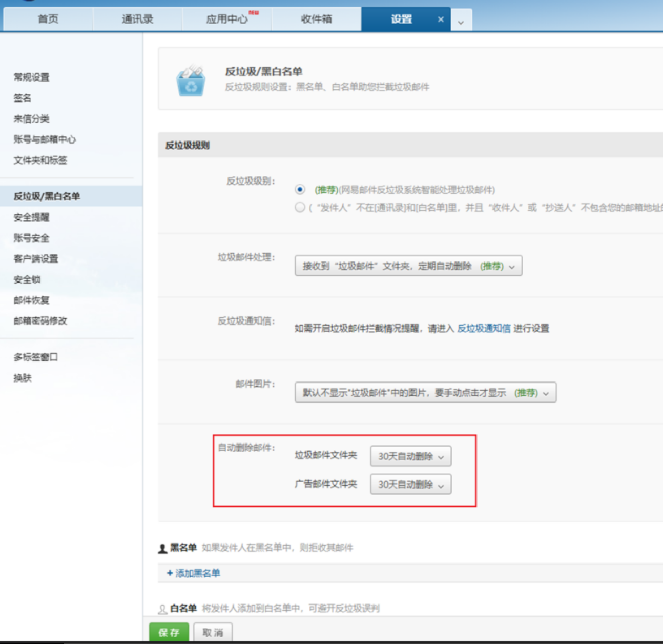Select the strict "发件人" anti-spam level radio
The width and height of the screenshot is (663, 644).
pos(300,207)
